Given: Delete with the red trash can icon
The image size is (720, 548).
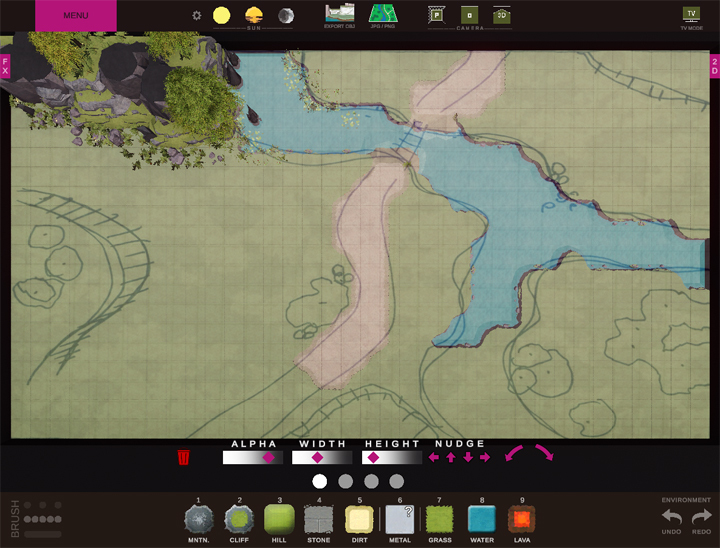Looking at the screenshot, I should [x=183, y=458].
